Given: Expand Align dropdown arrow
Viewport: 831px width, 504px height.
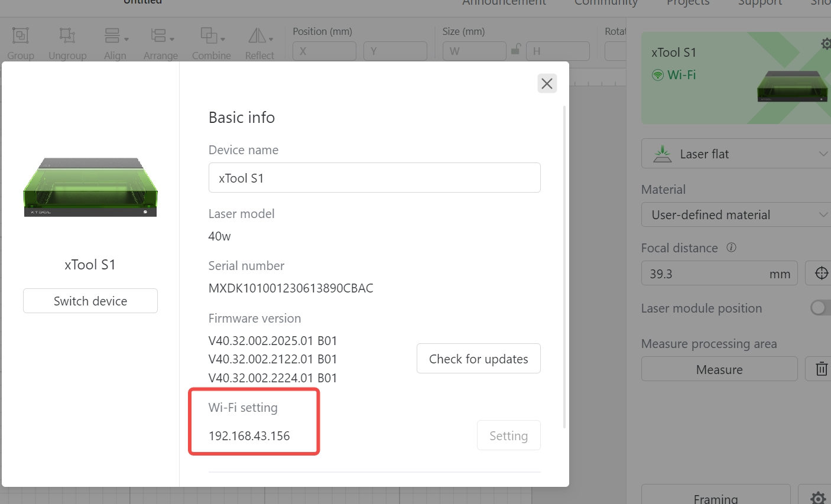Looking at the screenshot, I should tap(126, 39).
